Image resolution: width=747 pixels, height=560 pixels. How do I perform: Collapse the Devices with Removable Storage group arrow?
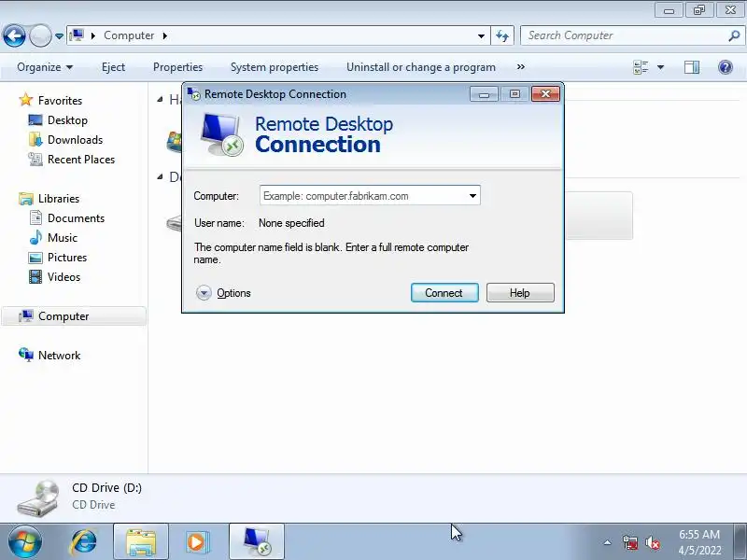pos(160,177)
